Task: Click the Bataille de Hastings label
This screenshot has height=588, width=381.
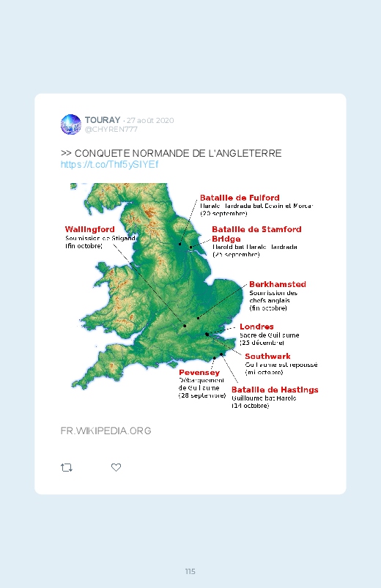Action: [x=275, y=390]
